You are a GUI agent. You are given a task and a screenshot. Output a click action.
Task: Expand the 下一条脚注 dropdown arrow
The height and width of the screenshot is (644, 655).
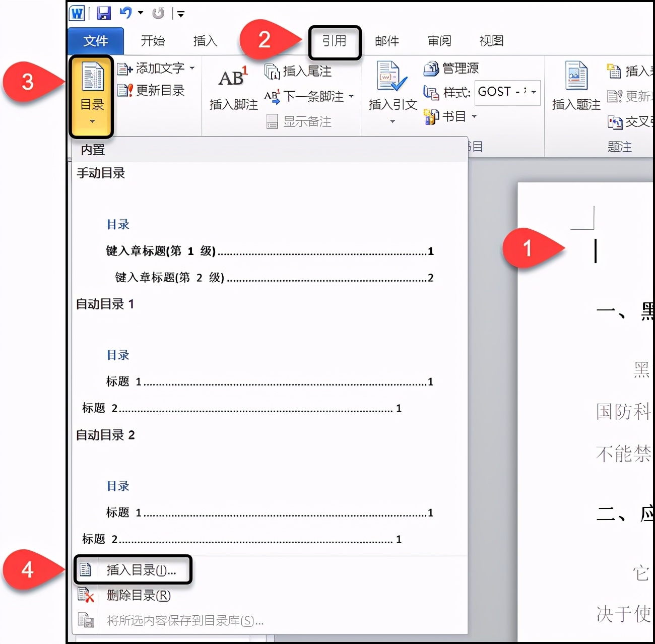(x=352, y=97)
